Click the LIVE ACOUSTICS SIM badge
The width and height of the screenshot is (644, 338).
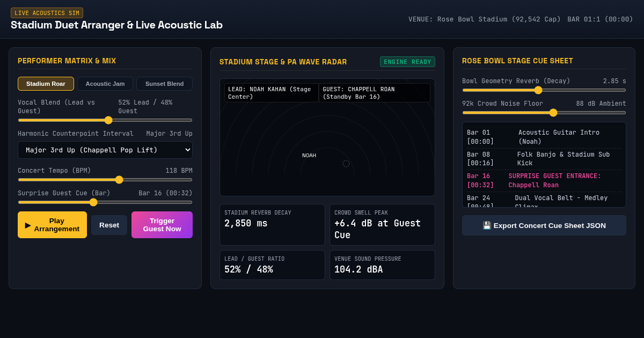[47, 13]
